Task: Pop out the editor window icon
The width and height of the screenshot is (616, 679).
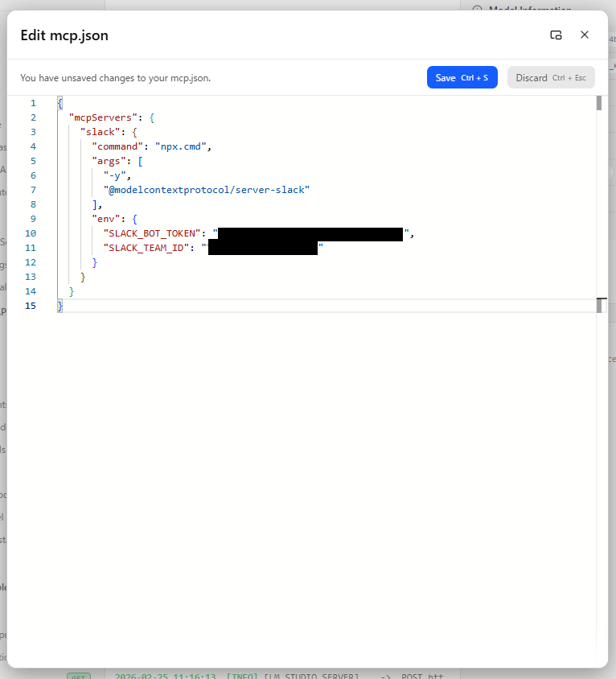Action: coord(556,35)
